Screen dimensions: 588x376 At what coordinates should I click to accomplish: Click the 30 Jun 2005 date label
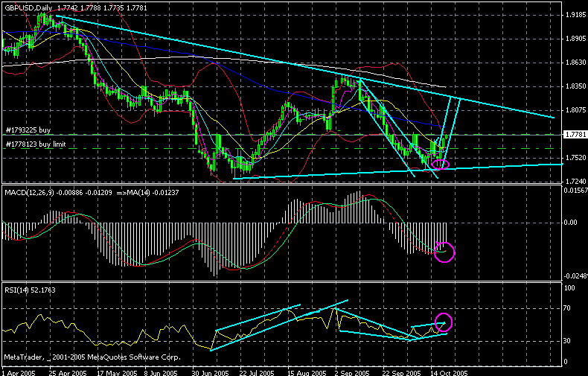(210, 372)
